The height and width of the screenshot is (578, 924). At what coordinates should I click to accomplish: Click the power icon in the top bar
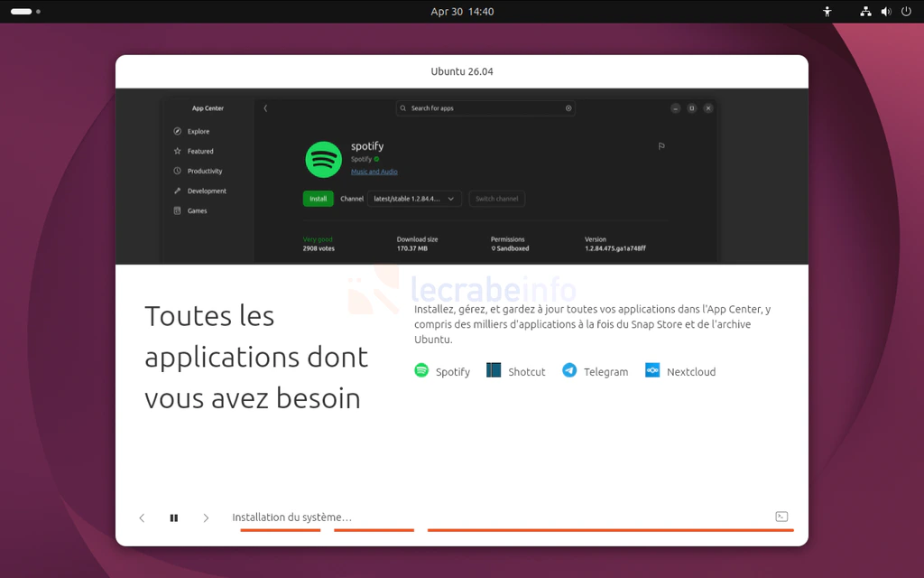(x=906, y=12)
